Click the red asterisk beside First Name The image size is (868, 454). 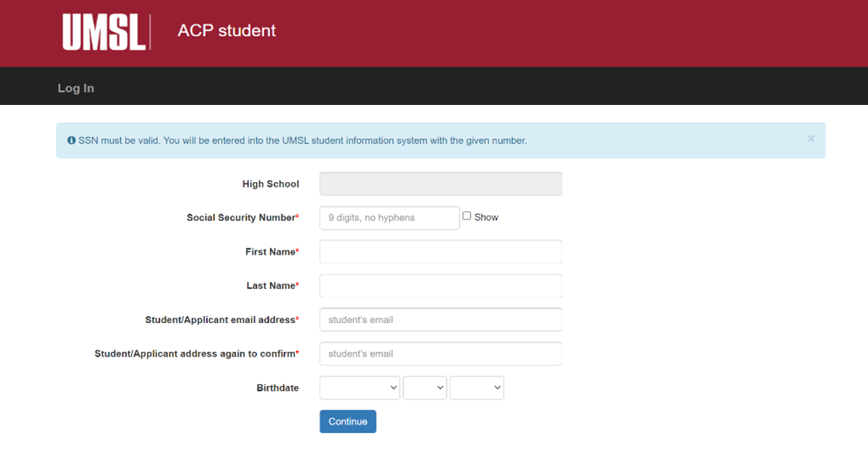tap(297, 249)
